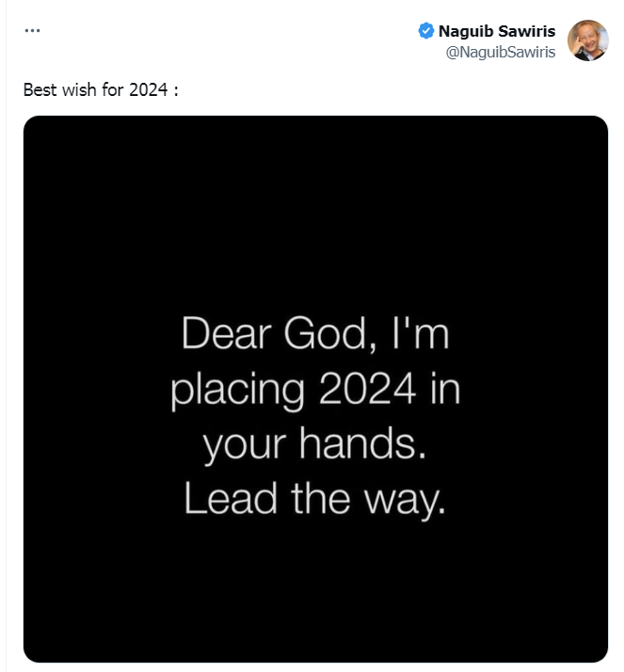Click the "placing 2024 in" image line
The image size is (624, 672).
[315, 390]
